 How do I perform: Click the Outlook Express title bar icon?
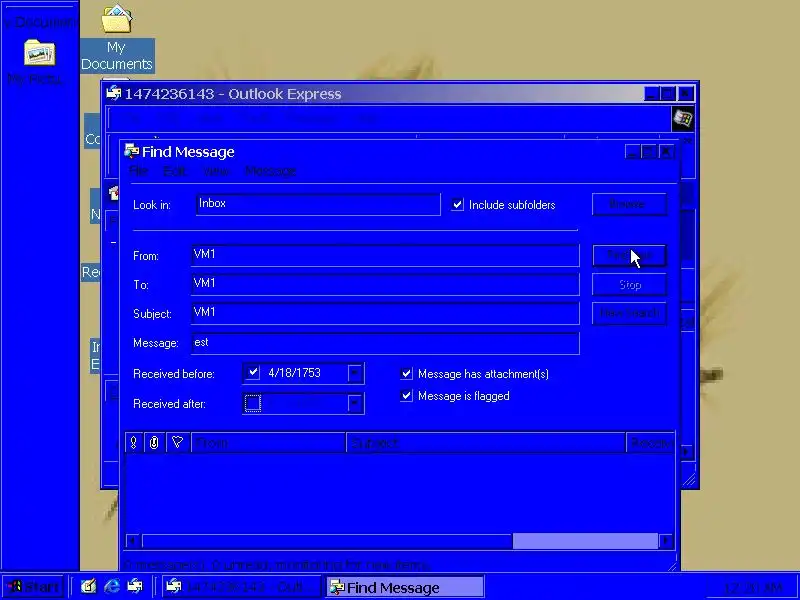click(113, 94)
